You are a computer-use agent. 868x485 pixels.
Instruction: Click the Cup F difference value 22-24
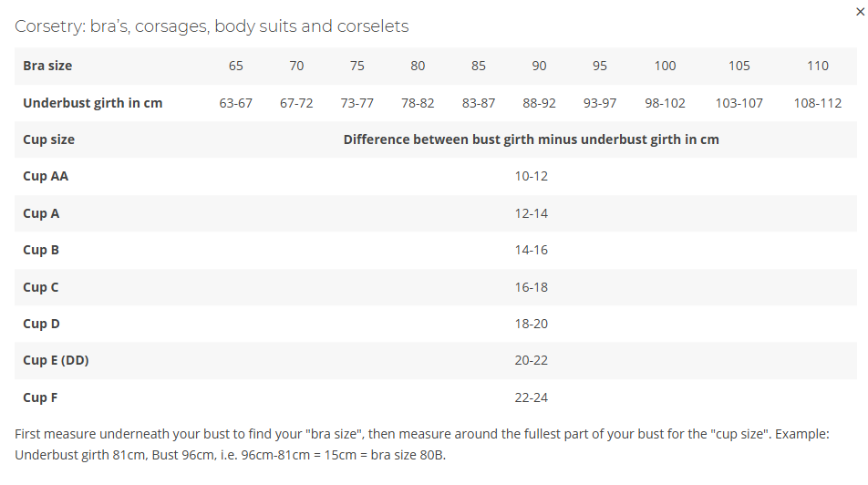pos(531,397)
